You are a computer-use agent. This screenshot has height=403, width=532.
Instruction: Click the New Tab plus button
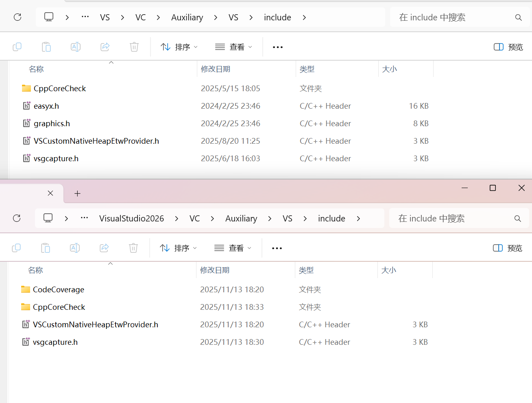click(77, 193)
